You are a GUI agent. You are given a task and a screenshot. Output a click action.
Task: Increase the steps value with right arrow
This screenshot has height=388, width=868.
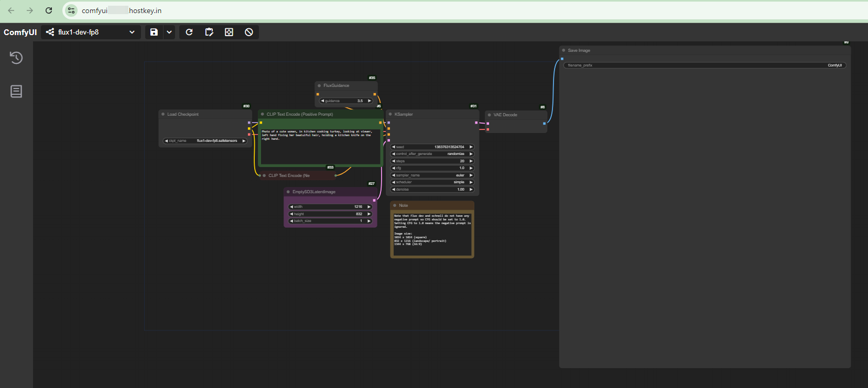tap(471, 161)
